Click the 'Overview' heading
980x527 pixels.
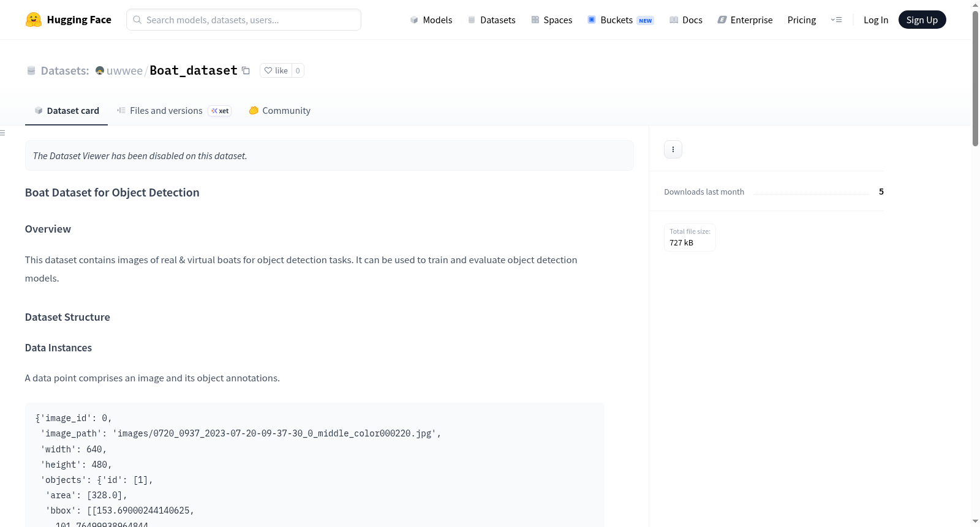48,229
